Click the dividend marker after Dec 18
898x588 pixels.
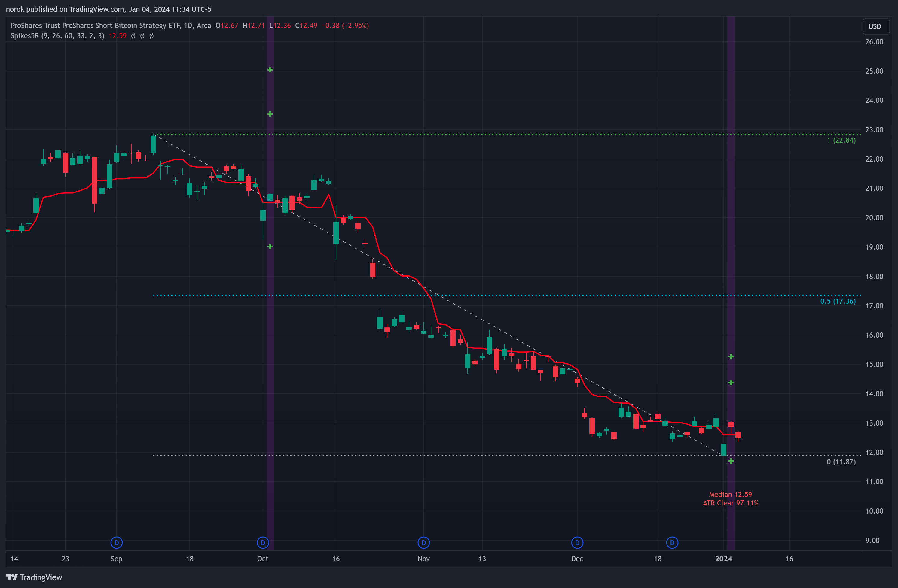(672, 543)
